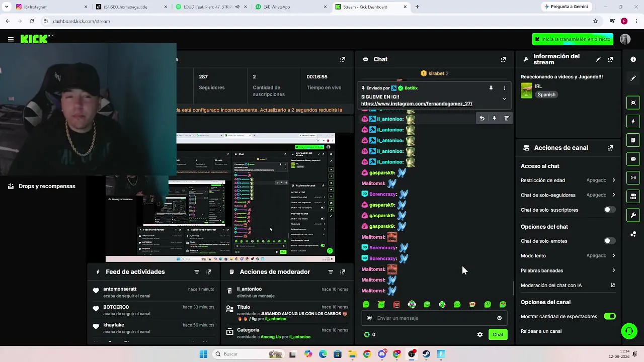Pin il_antonioo's hovered chat message

(x=494, y=118)
